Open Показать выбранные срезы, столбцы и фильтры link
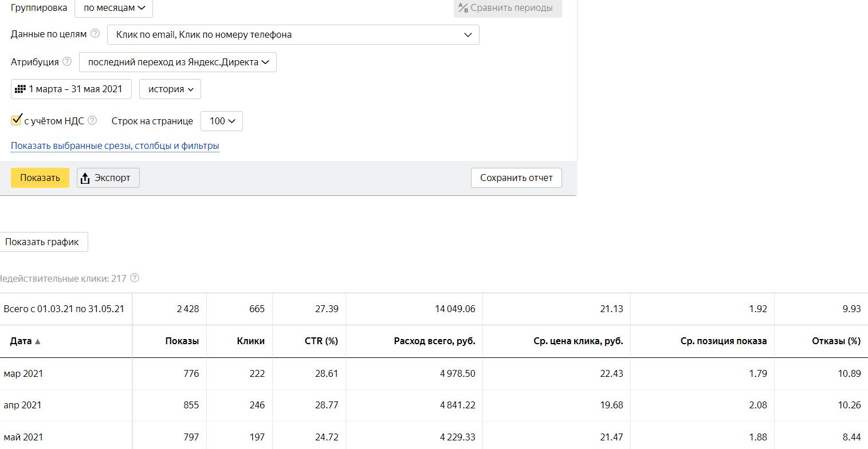The height and width of the screenshot is (449, 868). click(x=115, y=146)
